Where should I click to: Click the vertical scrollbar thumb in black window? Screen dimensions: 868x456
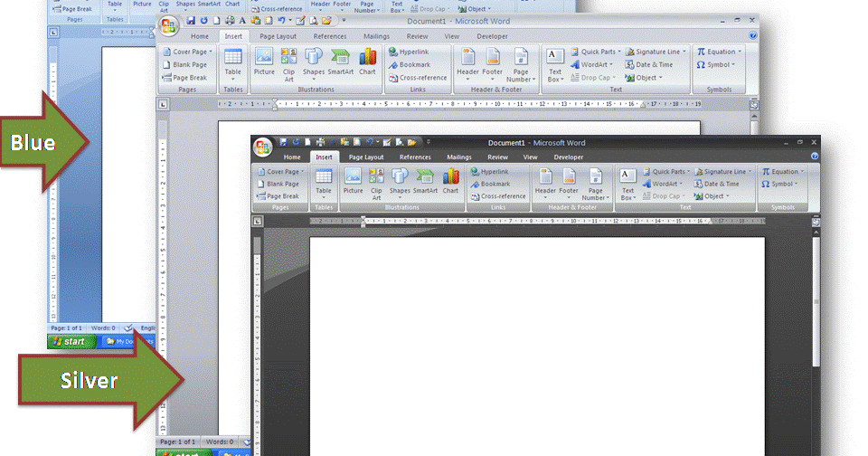816,302
